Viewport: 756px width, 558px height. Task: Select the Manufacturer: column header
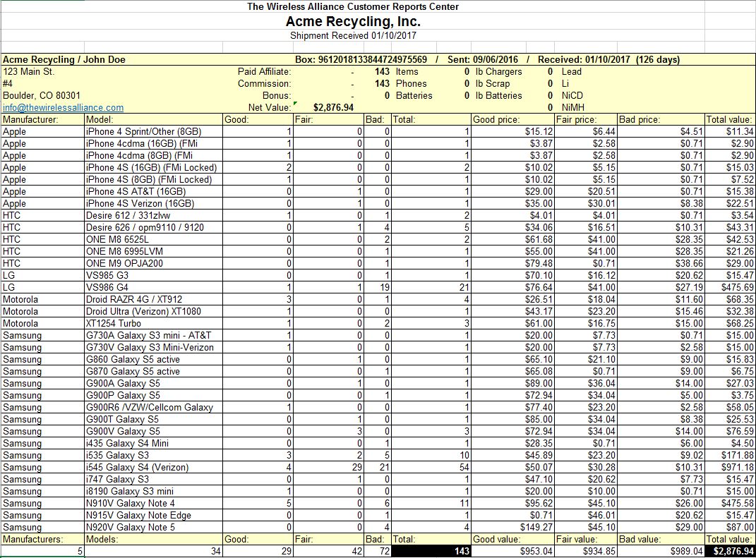42,119
